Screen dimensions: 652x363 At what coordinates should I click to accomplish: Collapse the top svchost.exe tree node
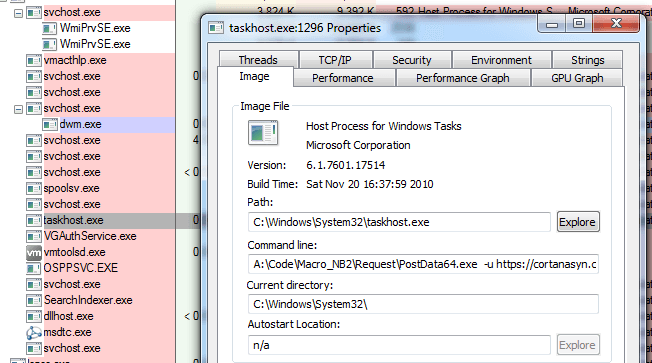coord(18,13)
